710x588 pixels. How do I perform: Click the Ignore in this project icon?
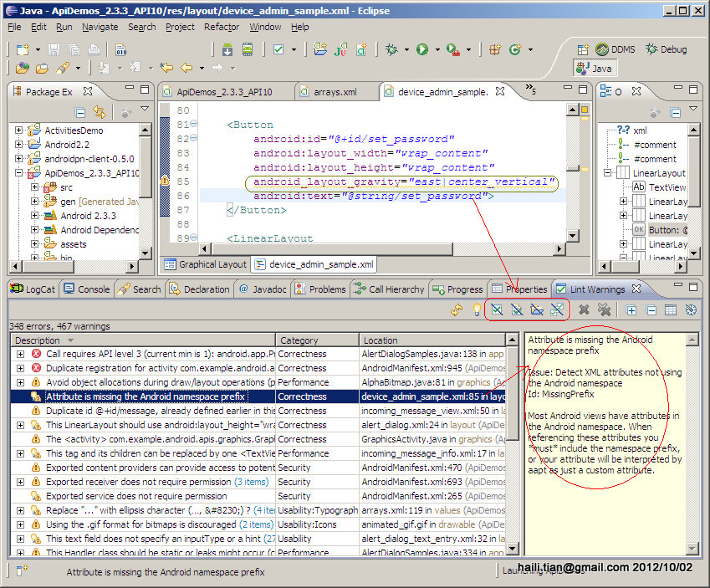click(537, 309)
